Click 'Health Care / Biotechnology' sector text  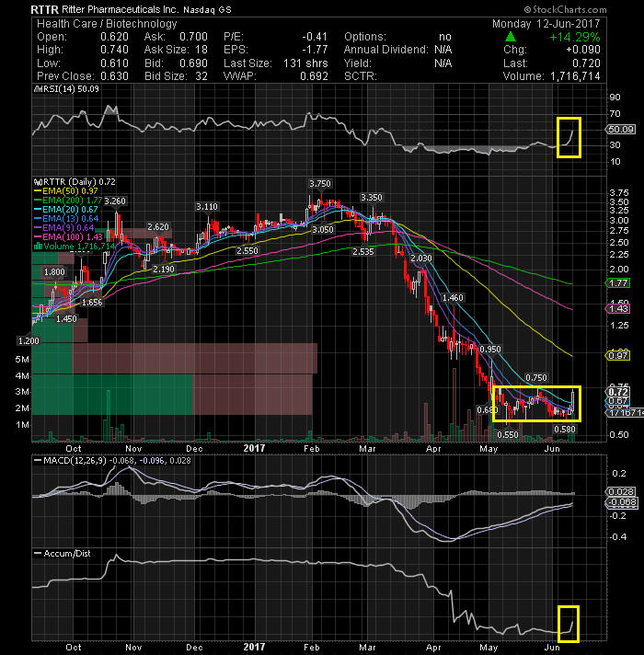pyautogui.click(x=107, y=24)
